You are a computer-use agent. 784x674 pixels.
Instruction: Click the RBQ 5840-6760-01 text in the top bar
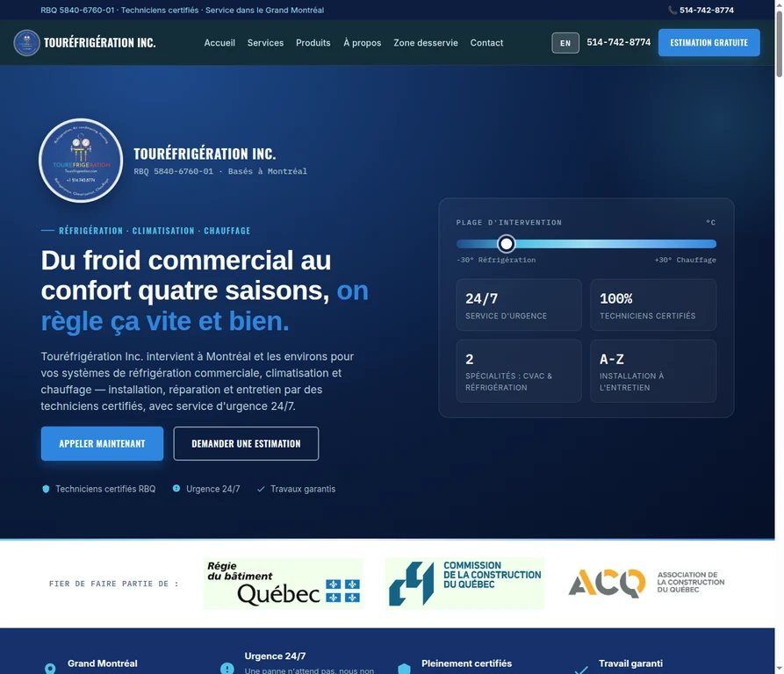pyautogui.click(x=77, y=10)
